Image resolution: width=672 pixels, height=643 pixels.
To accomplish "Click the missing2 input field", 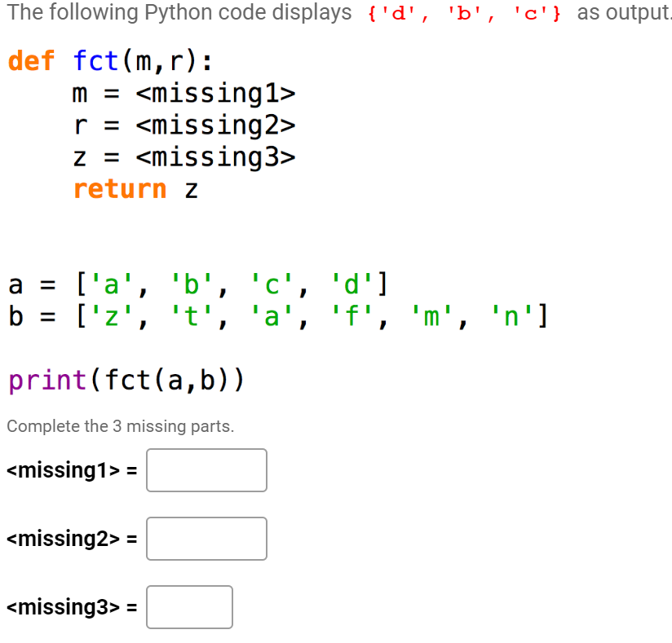I will 206,539.
